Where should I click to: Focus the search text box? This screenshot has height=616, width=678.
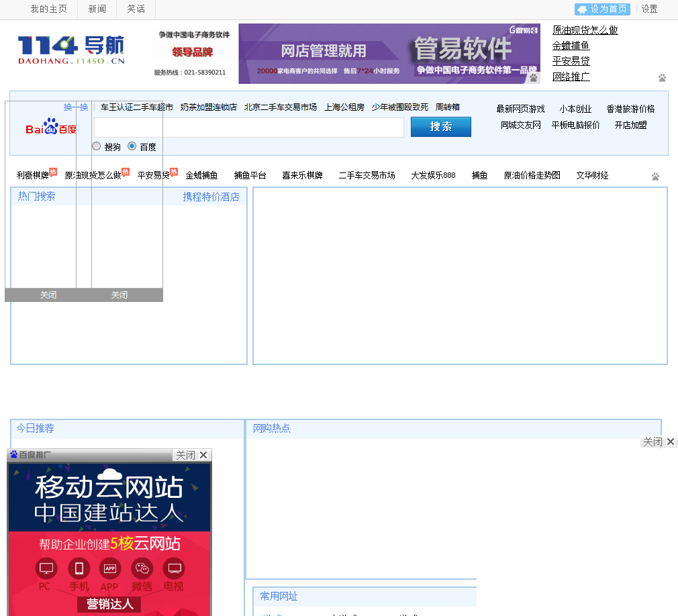248,127
